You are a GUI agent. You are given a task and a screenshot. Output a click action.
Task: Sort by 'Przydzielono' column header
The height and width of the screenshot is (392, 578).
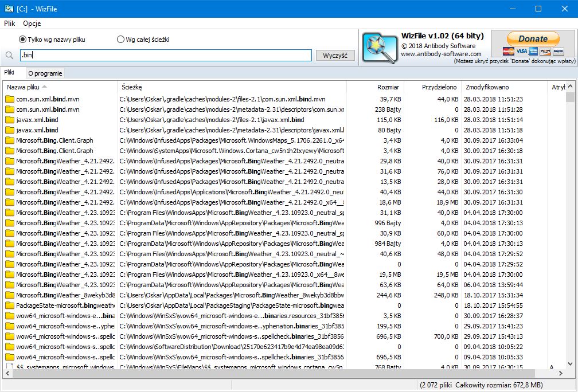(x=432, y=87)
